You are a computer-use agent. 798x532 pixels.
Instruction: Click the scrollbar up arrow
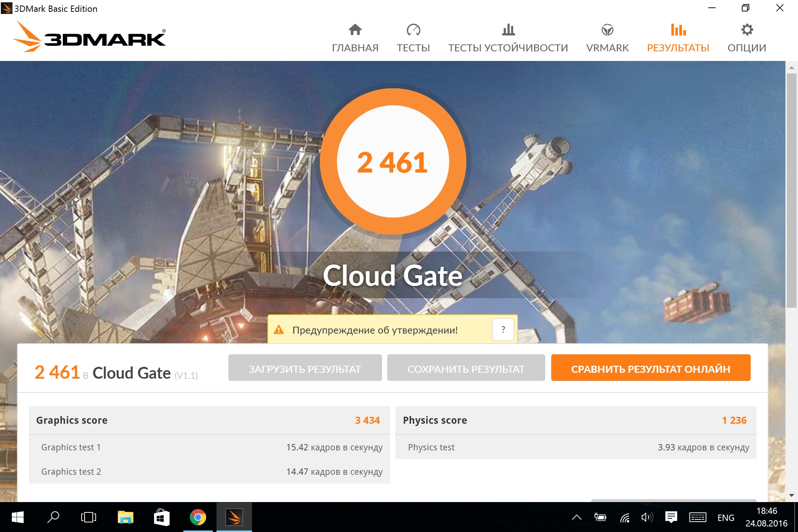[x=791, y=68]
